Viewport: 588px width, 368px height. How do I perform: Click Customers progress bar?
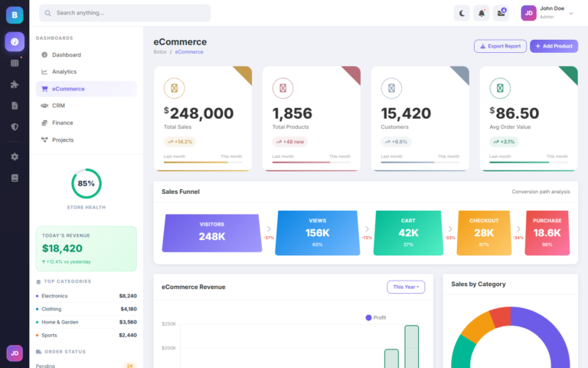(x=420, y=163)
